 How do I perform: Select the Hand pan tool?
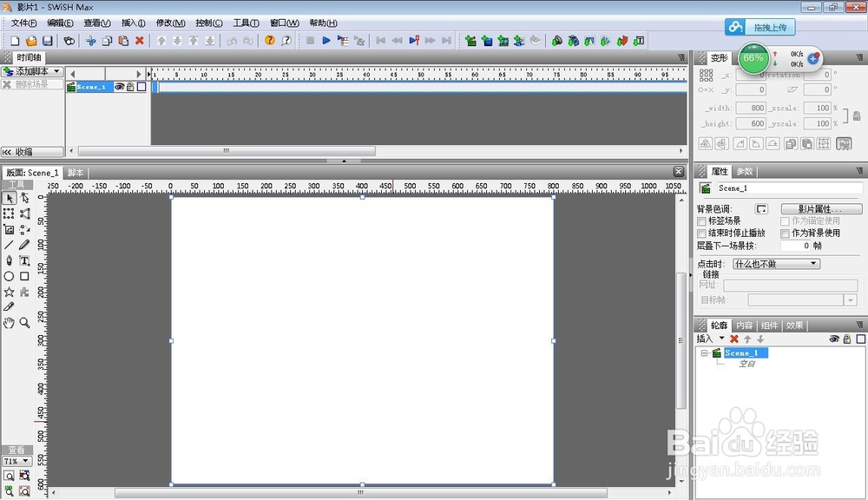coord(10,323)
